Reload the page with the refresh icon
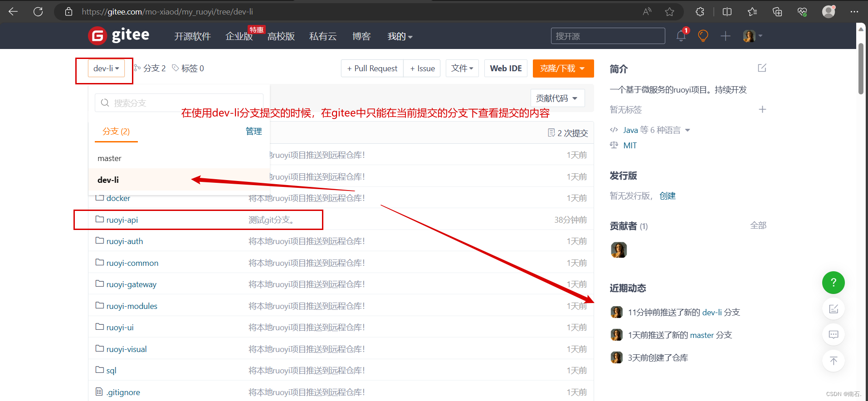 [x=38, y=12]
